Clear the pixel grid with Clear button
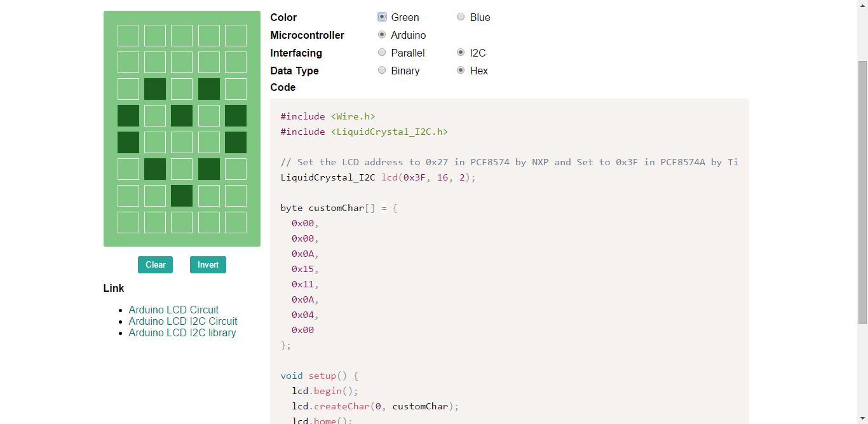868x424 pixels. click(155, 265)
